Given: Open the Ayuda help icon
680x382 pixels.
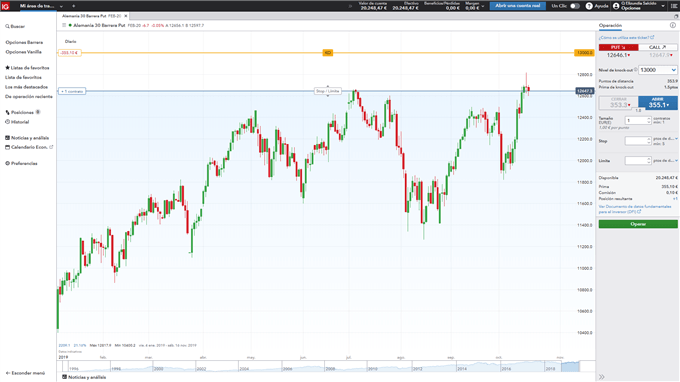Looking at the screenshot, I should click(589, 6).
